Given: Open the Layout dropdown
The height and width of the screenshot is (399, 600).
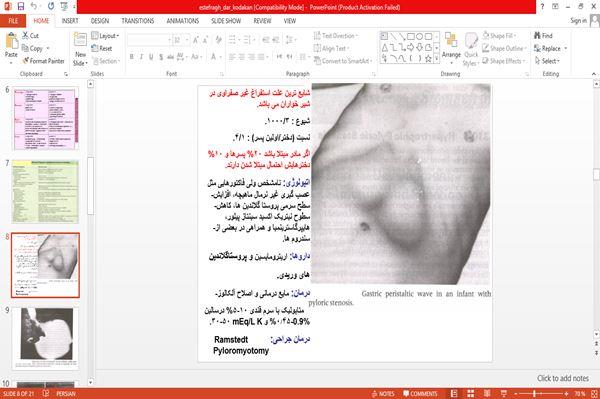Looking at the screenshot, I should pos(105,36).
